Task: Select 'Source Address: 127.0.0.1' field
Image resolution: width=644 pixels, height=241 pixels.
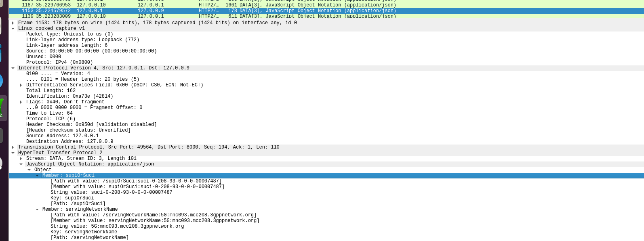Action: pos(62,136)
